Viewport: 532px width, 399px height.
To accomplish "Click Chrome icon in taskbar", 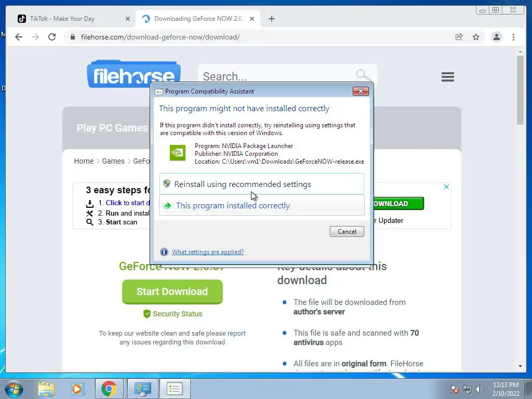I will click(x=109, y=389).
